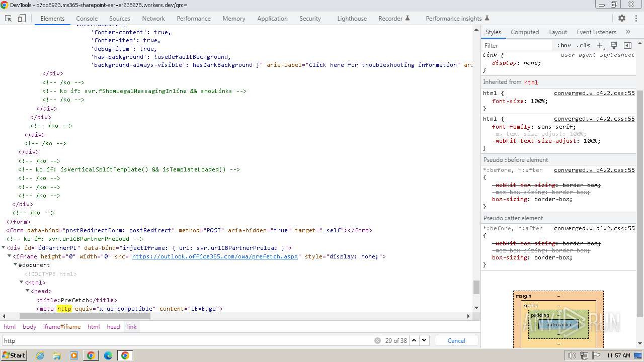Click the Styles pane scrollbar
644x362 pixels.
click(640, 204)
